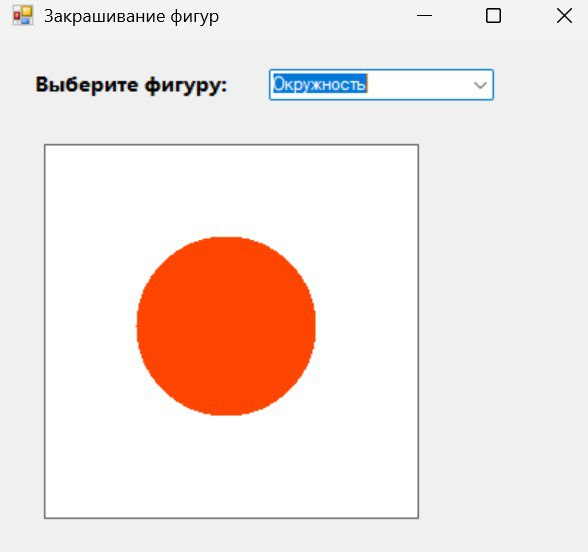Minimize the Закрашивание фигур window
Screen dimensions: 588x552
click(x=424, y=16)
